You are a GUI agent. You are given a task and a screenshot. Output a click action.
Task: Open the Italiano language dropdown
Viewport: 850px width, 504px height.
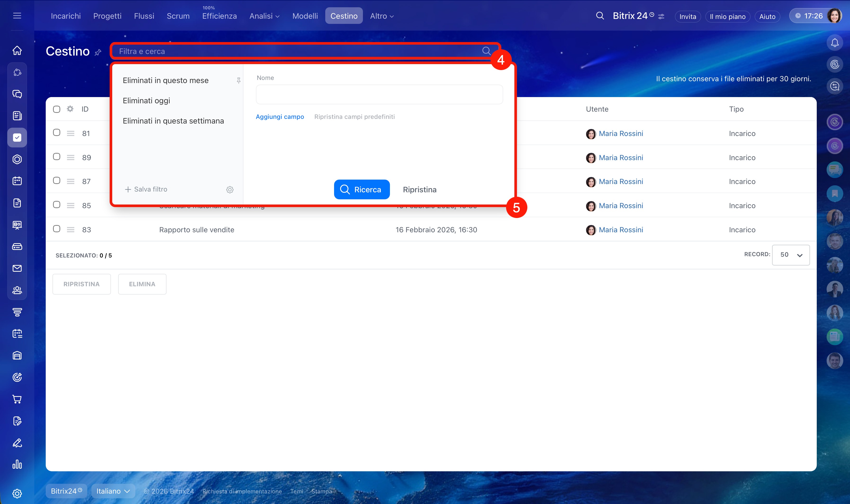(113, 491)
